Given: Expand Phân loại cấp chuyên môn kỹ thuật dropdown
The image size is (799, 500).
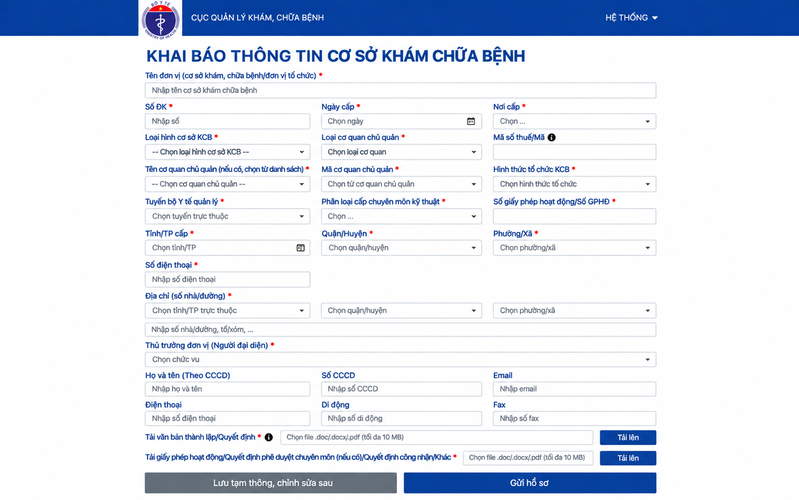Looking at the screenshot, I should coord(402,216).
